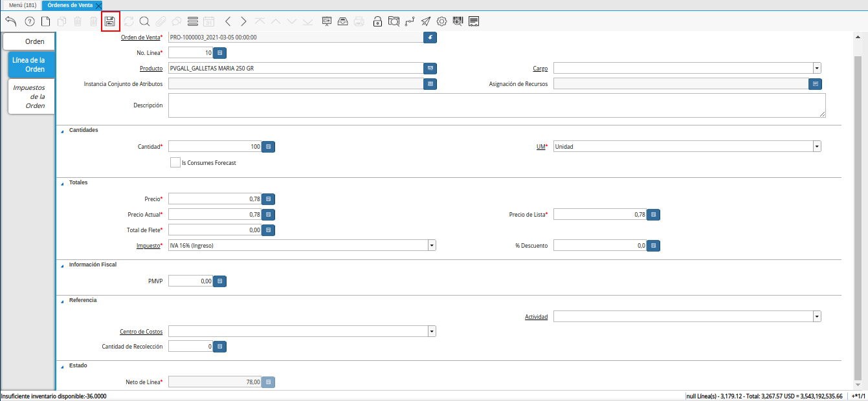Open the Orden de Venta zoom button

430,38
